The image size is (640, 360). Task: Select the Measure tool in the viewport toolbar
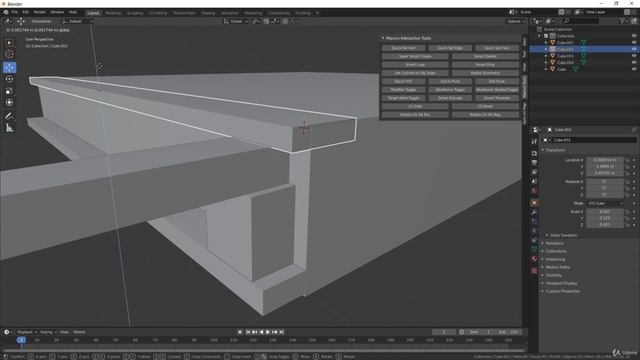point(9,128)
